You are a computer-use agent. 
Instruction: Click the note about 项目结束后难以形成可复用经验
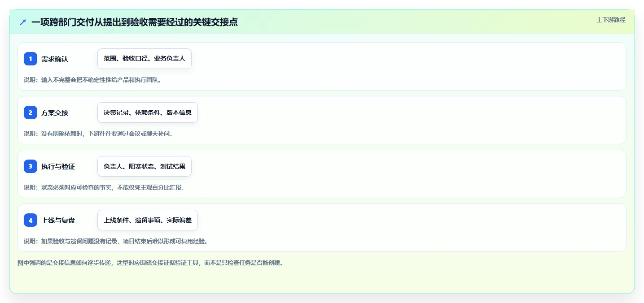[x=116, y=241]
